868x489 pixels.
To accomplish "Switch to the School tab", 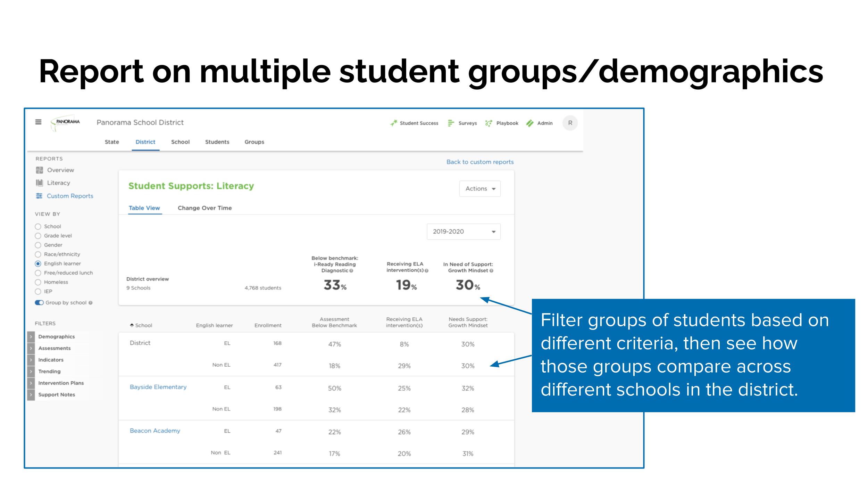I will [x=180, y=142].
